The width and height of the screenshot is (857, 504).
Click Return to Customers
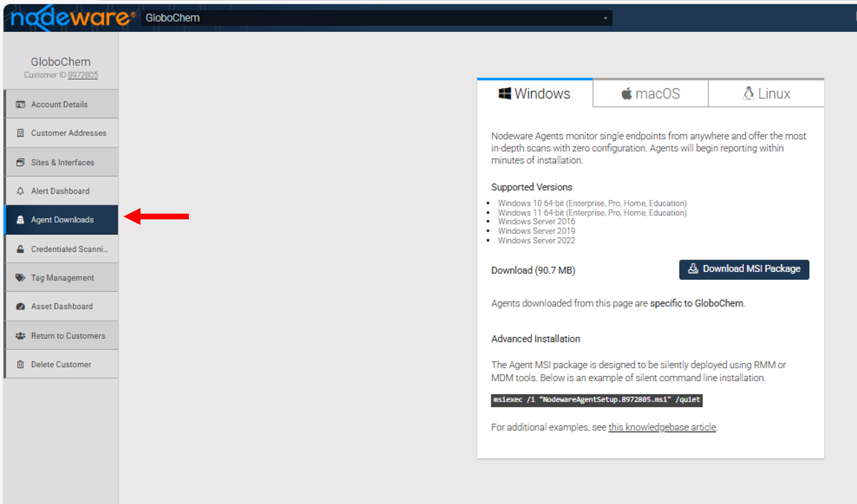(61, 336)
